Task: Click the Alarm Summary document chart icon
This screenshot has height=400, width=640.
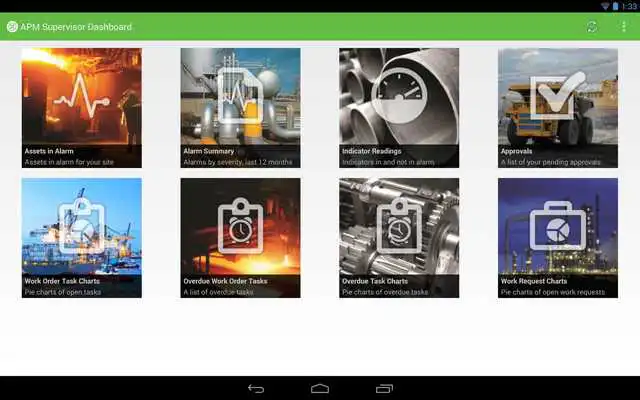Action: [240, 96]
